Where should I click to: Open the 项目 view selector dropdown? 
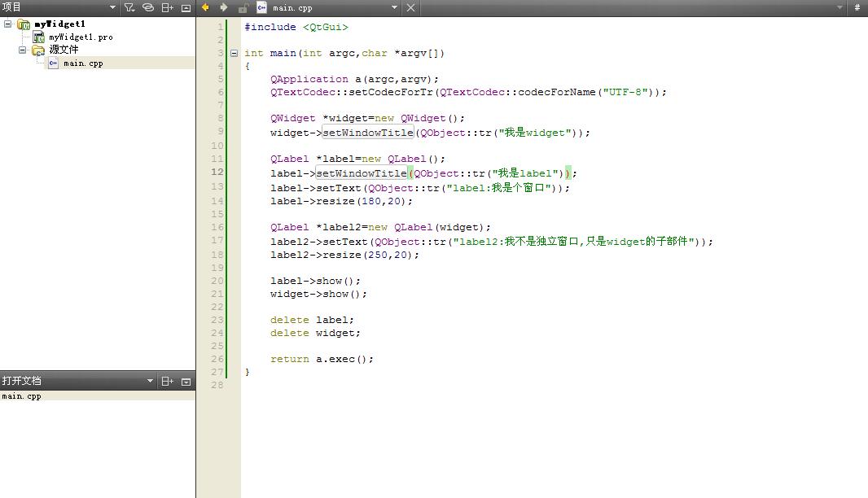click(112, 8)
